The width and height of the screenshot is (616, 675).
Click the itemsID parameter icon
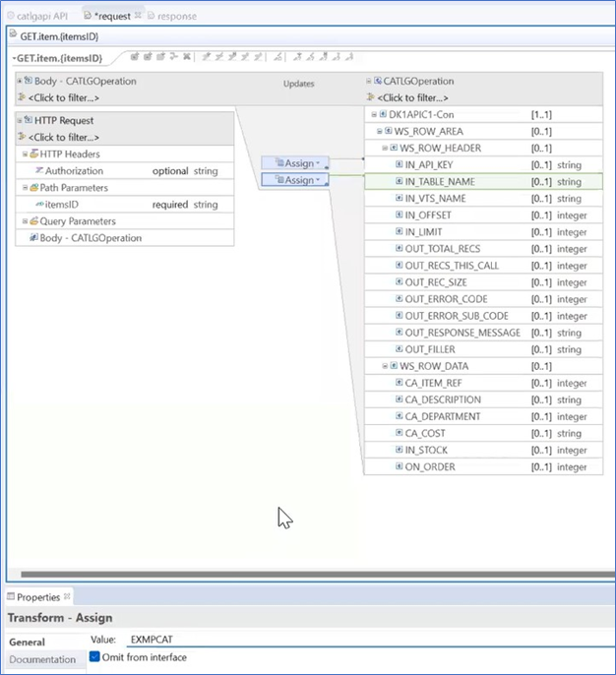coord(39,204)
